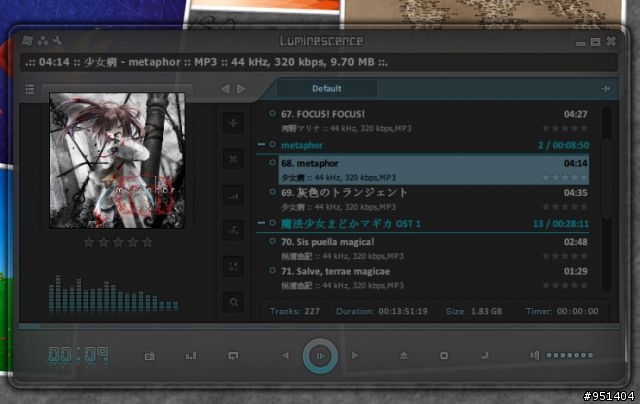This screenshot has height=404, width=640.
Task: Select track 70. Sis puella magica!
Action: coord(434,249)
